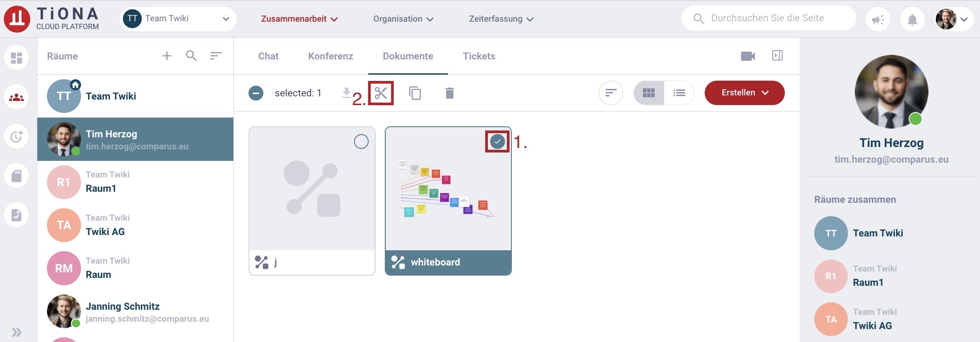Add a new room with plus icon
This screenshot has height=342, width=980.
click(x=167, y=56)
